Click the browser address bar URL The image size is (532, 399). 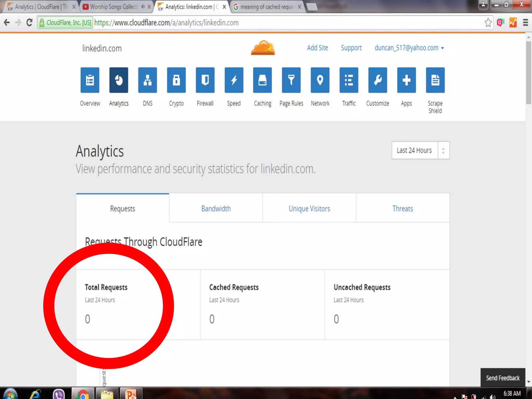point(166,23)
